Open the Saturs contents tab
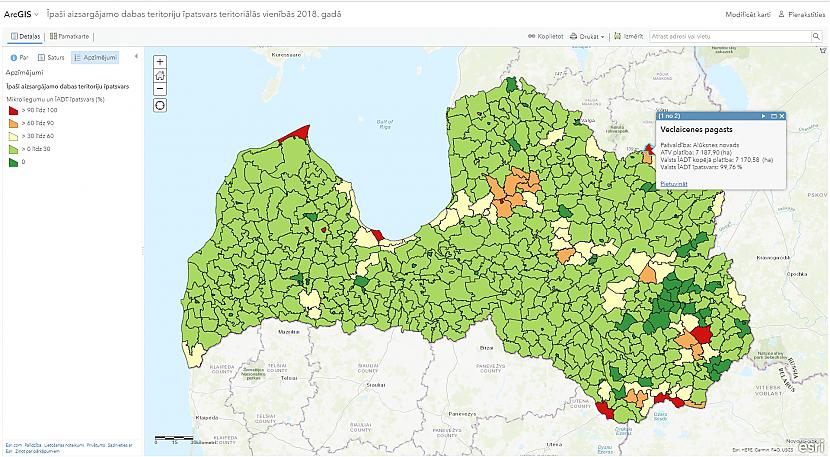Viewport: 830px width, 457px height. point(51,57)
